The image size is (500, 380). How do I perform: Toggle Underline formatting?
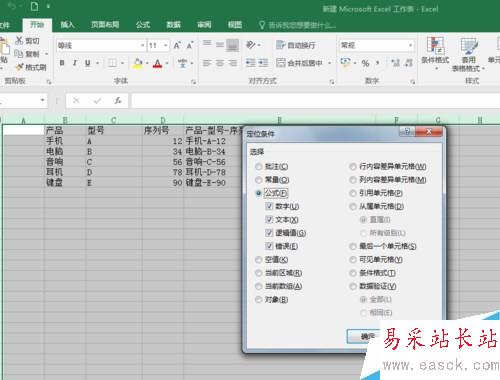[87, 63]
